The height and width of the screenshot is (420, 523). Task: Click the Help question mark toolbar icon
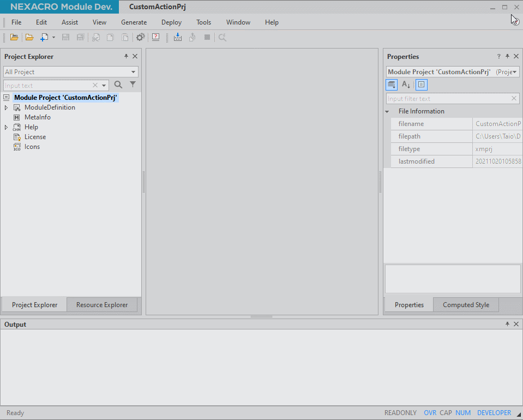(x=156, y=37)
